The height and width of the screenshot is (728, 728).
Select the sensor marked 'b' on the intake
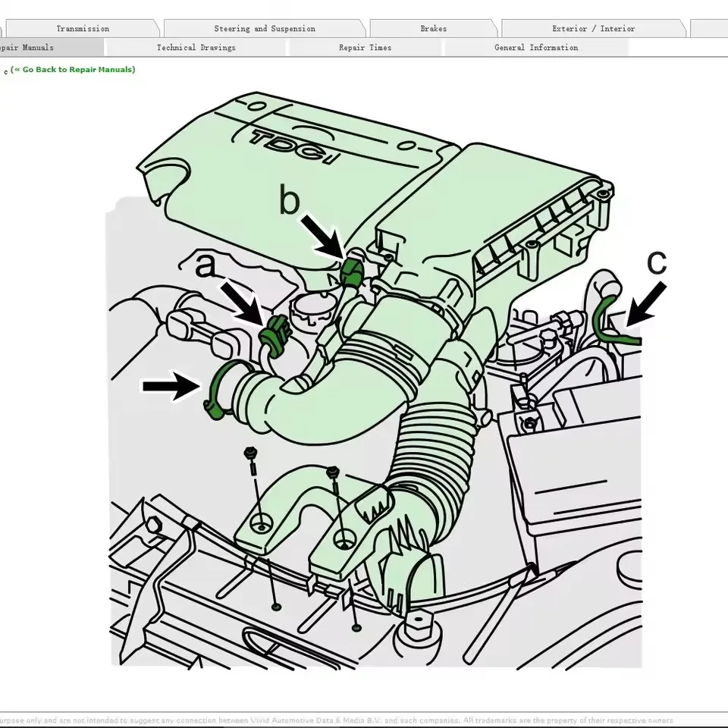(353, 269)
